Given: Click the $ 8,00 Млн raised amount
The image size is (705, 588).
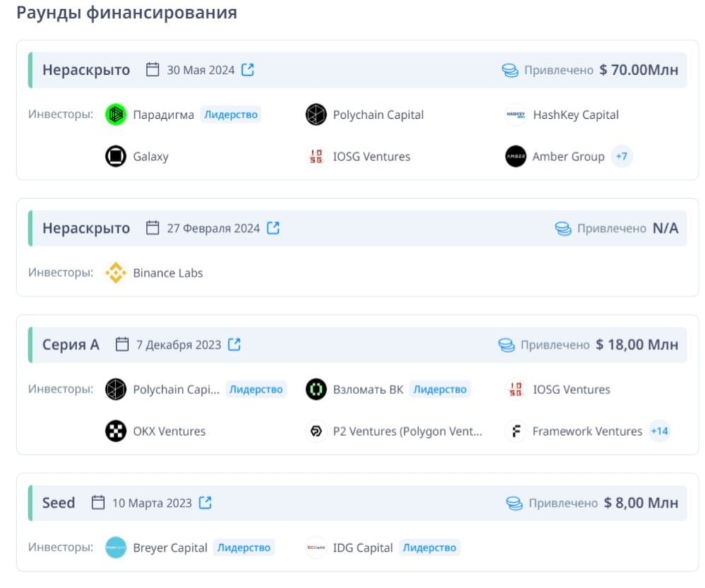Looking at the screenshot, I should (641, 503).
